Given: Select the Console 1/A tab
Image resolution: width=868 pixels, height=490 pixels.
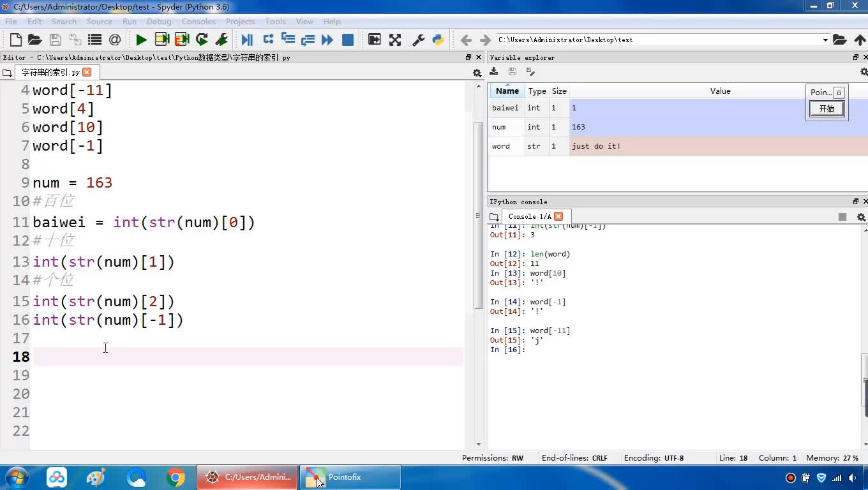Looking at the screenshot, I should (529, 216).
